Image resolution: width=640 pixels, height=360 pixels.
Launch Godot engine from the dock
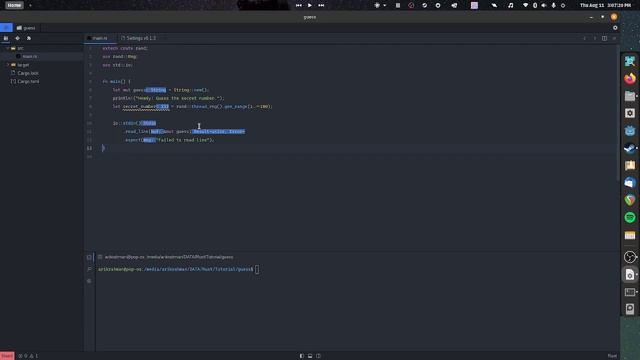(x=630, y=131)
